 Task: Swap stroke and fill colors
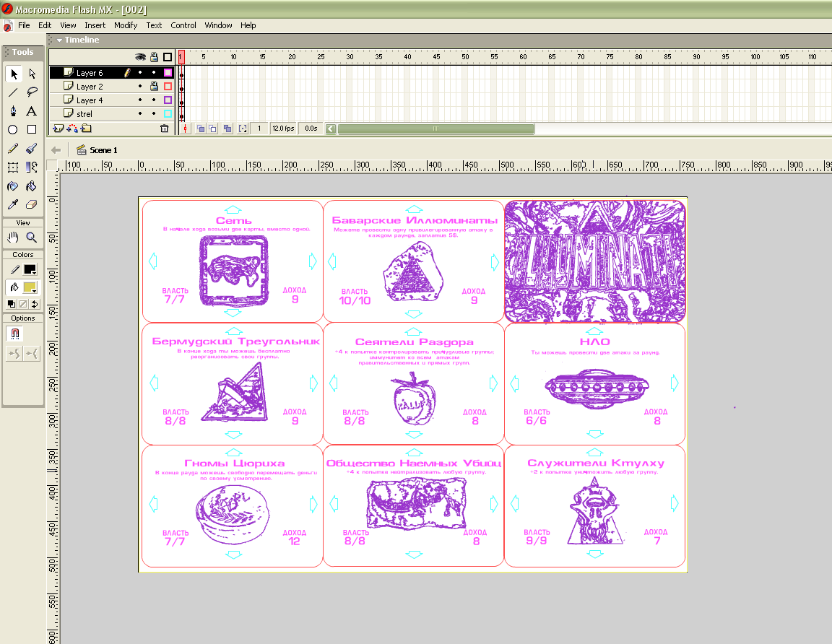coord(35,304)
